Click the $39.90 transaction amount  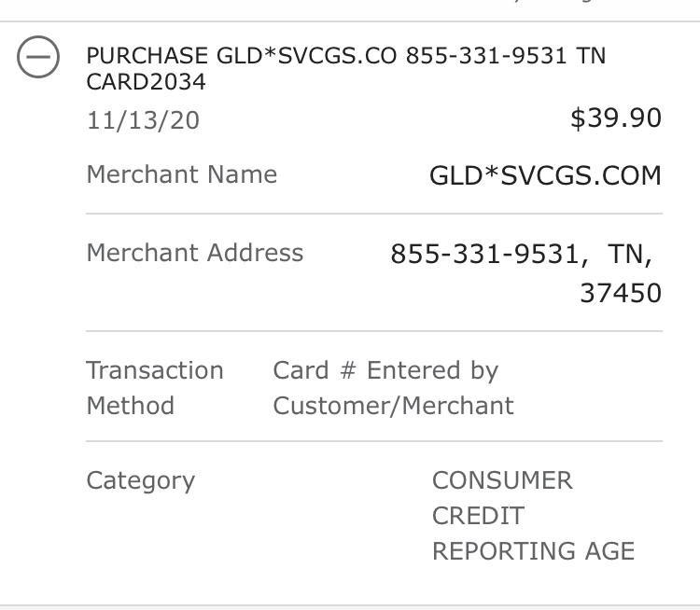(x=616, y=118)
